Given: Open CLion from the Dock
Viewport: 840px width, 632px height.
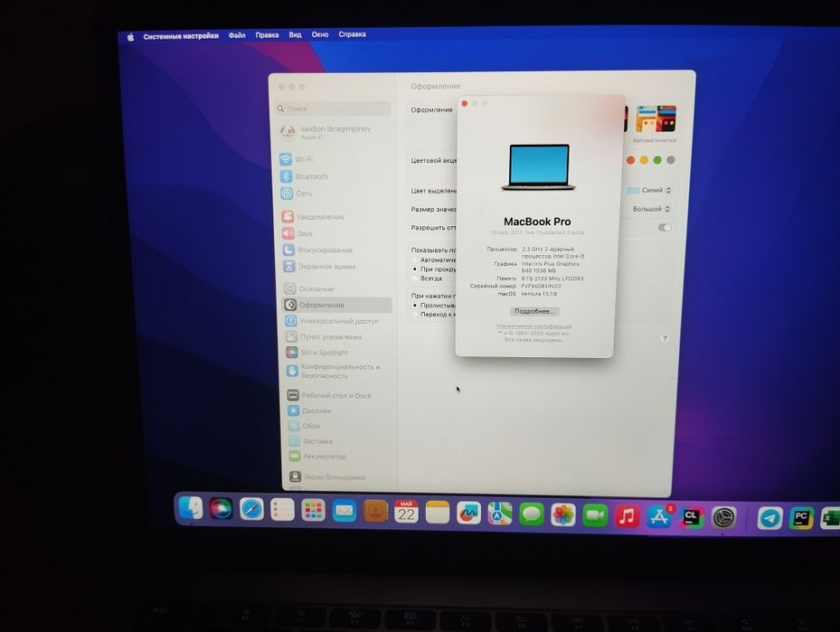Looking at the screenshot, I should [691, 517].
